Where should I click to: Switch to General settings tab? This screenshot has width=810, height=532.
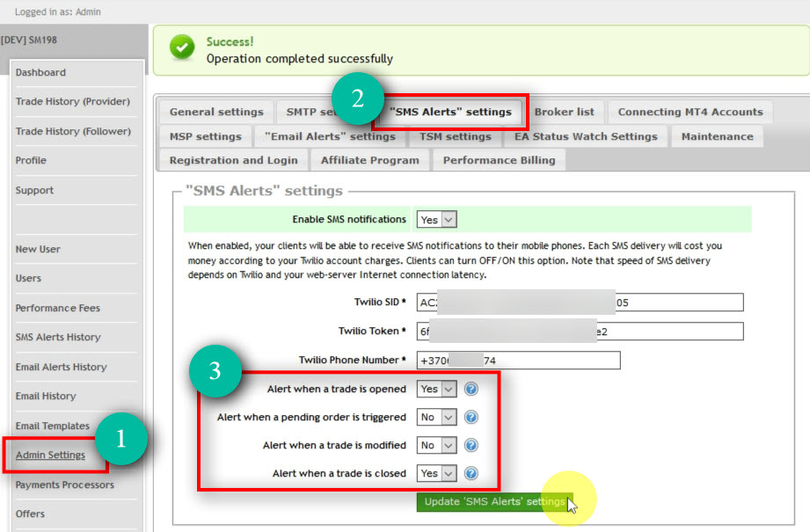coord(216,112)
